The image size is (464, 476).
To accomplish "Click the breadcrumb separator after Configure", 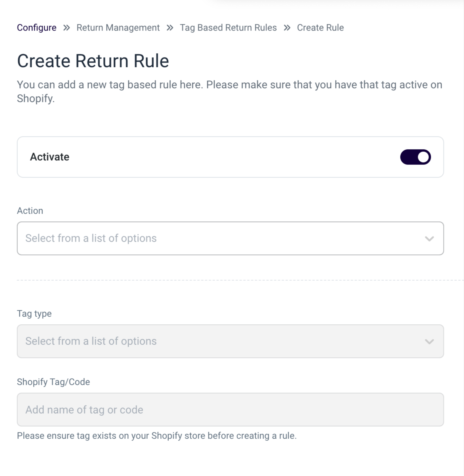I will pyautogui.click(x=66, y=28).
